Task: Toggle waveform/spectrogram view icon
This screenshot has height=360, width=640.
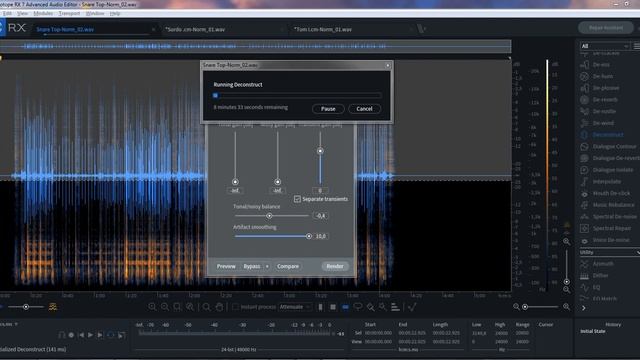Action: click(53, 307)
